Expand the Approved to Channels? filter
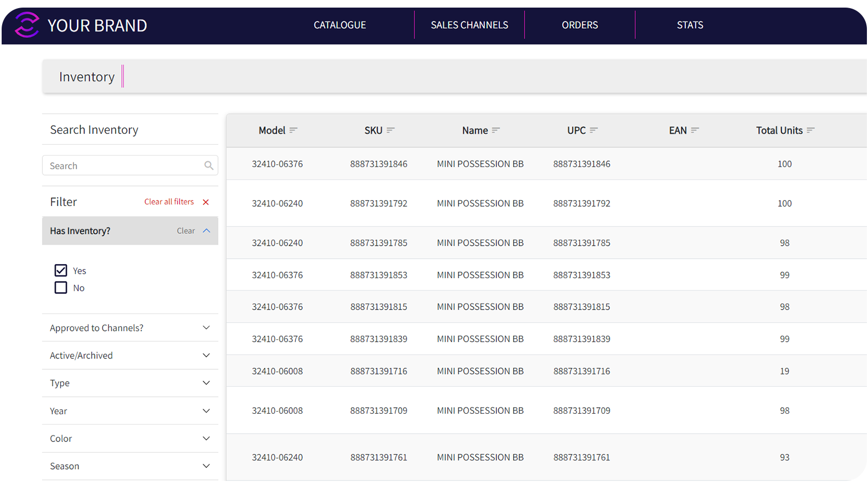Viewport: 868px width, 488px height. pos(206,328)
